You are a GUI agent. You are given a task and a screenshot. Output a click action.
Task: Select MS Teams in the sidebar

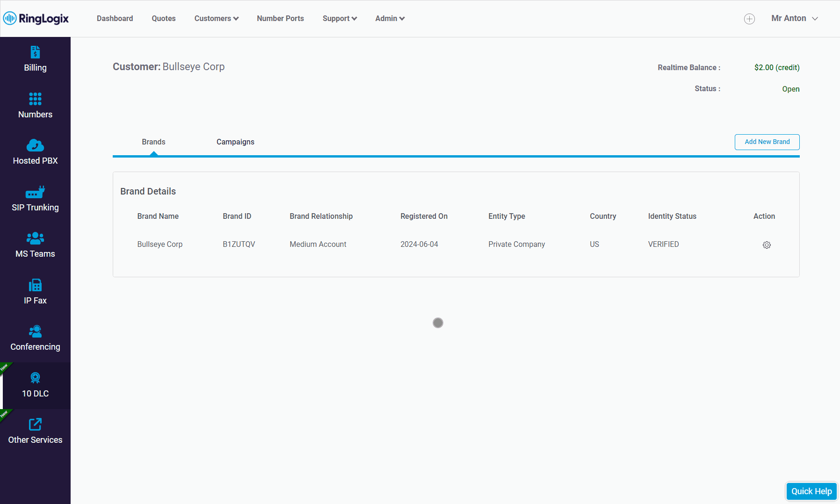click(35, 245)
